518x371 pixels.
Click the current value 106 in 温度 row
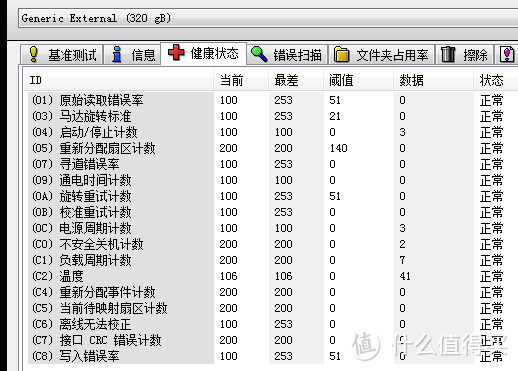click(x=228, y=276)
